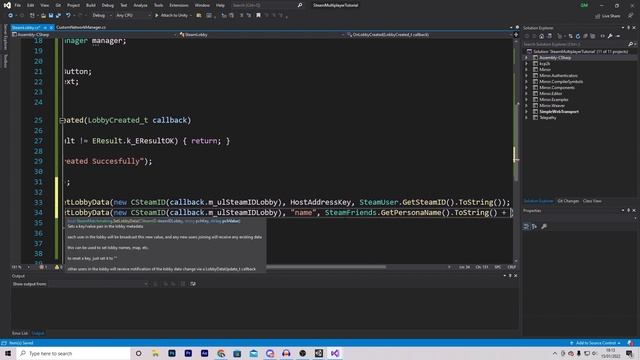Click the Property Pages wrench icon
640x360 pixels.
coord(544,227)
